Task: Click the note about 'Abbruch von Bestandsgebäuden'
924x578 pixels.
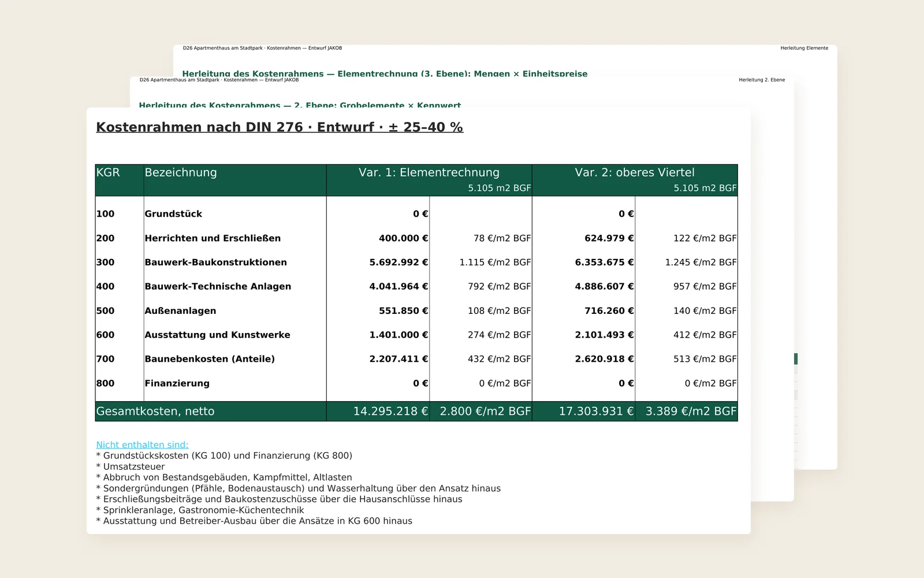Action: coord(224,477)
